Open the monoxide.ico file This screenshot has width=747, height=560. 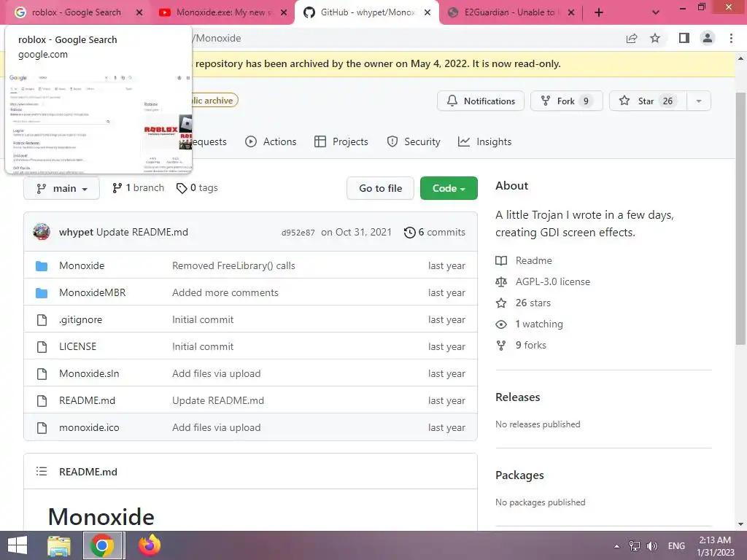coord(89,427)
